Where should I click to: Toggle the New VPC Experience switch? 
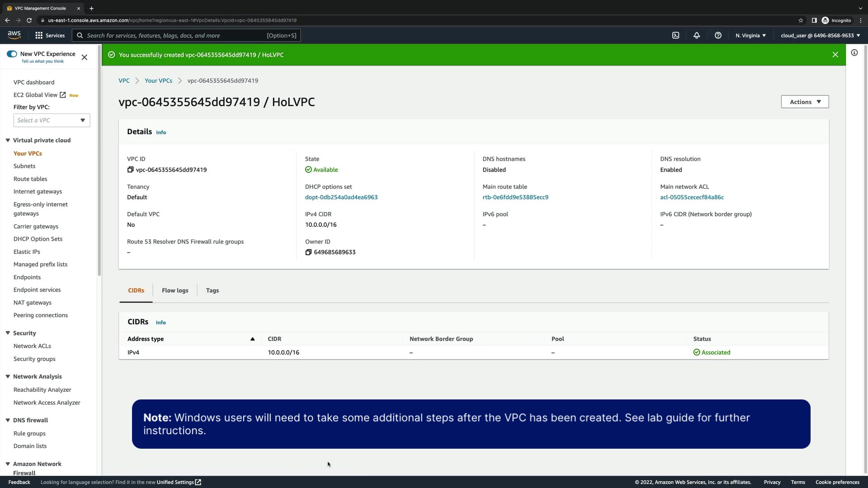click(12, 54)
